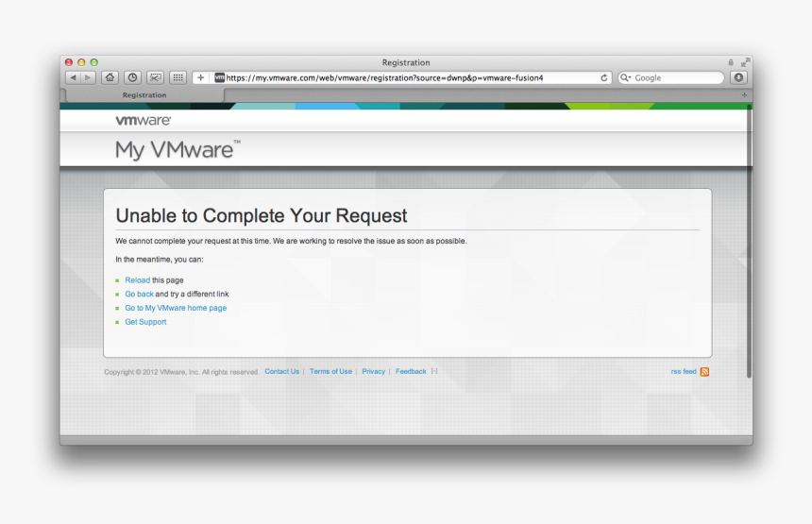Click the Top Sites grid icon

click(178, 77)
